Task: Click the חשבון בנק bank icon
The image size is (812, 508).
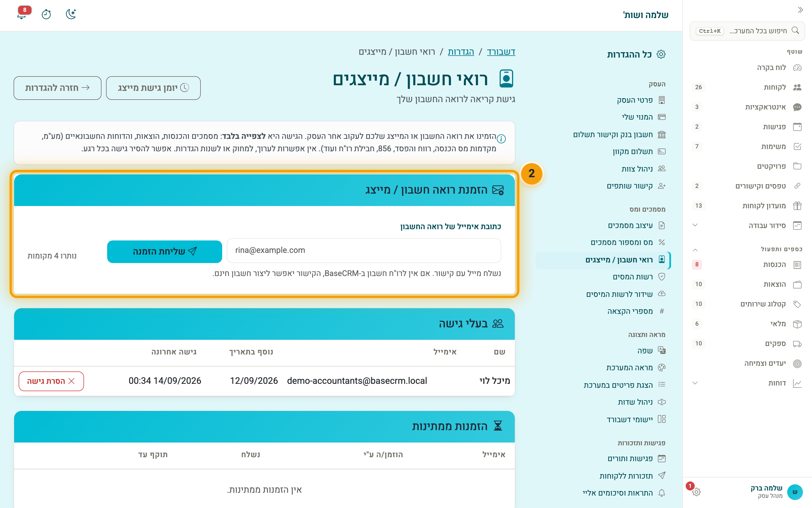Action: [x=662, y=135]
